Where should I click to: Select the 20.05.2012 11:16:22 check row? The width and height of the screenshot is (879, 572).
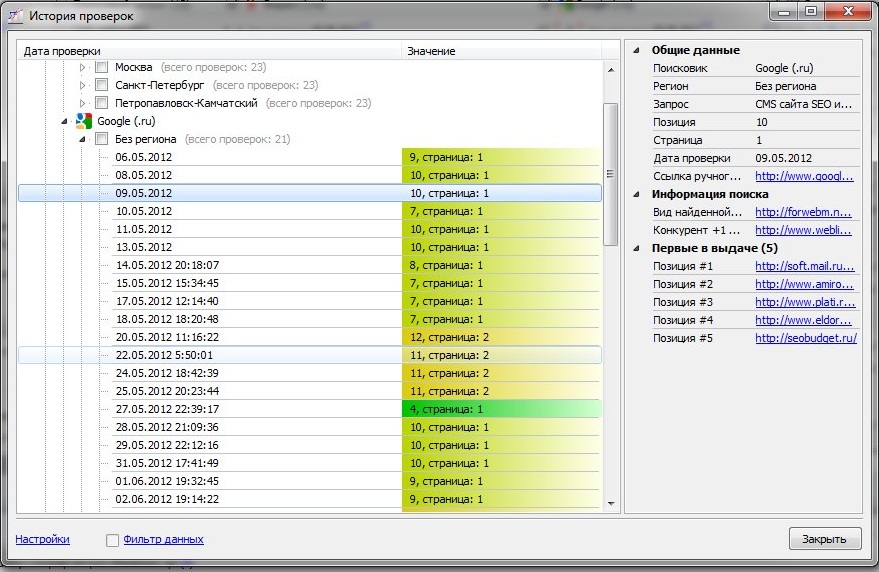pos(166,337)
